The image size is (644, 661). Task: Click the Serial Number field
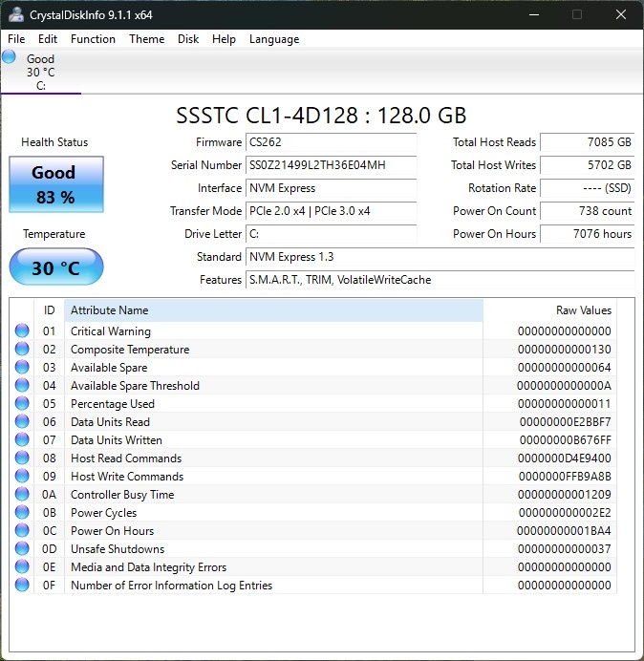(332, 165)
